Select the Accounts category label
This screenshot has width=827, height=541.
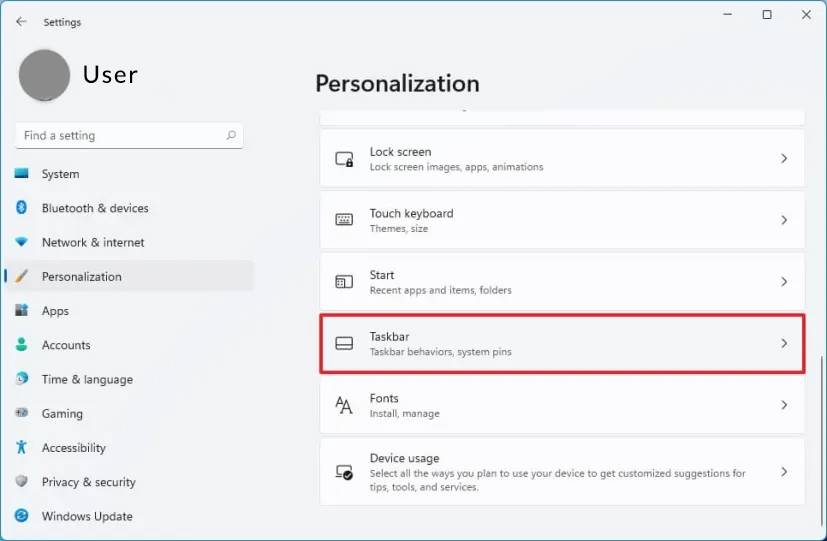tap(66, 345)
